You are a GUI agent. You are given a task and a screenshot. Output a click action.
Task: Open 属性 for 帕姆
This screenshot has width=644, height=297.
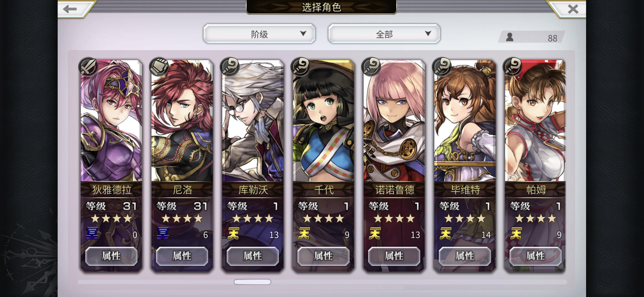click(536, 256)
